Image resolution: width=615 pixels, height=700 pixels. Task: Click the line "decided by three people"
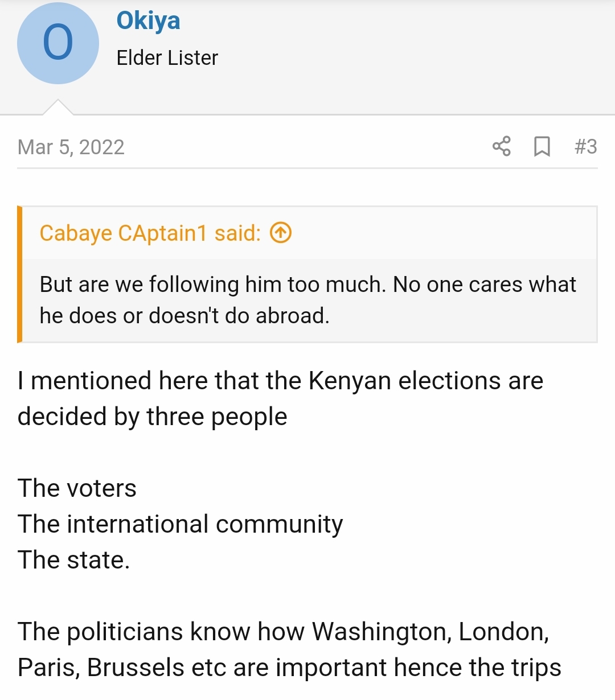pyautogui.click(x=153, y=417)
